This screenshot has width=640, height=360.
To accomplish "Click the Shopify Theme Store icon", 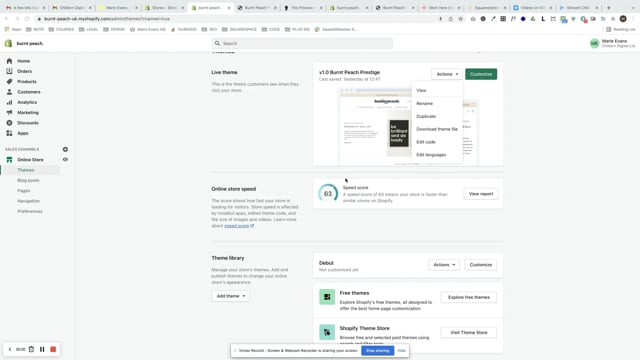I will pos(327,332).
